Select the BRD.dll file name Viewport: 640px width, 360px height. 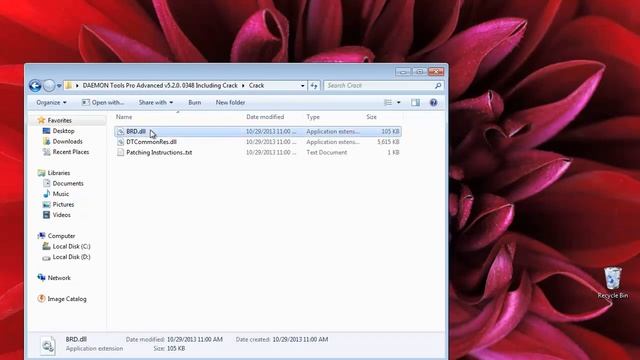point(136,131)
